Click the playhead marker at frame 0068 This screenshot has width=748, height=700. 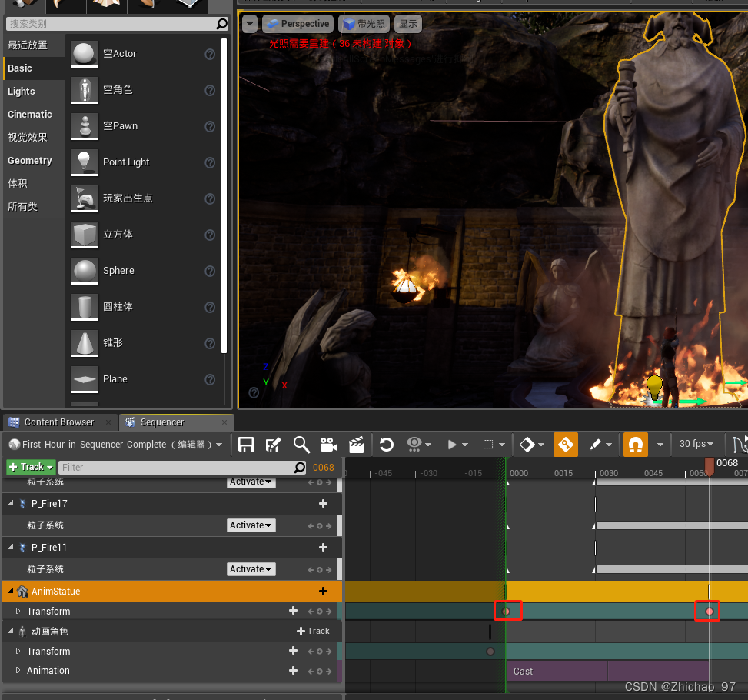(710, 465)
